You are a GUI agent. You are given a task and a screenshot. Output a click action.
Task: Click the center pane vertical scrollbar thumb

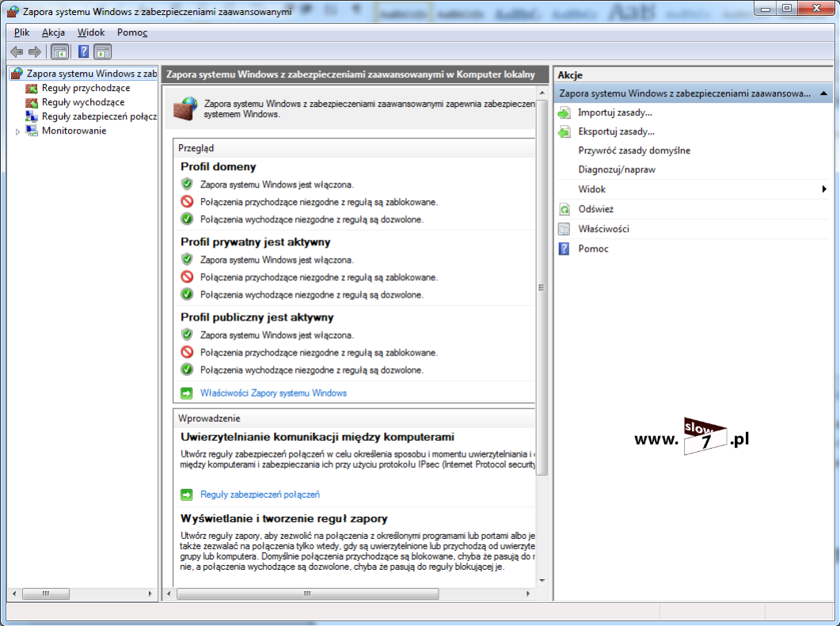pos(542,287)
